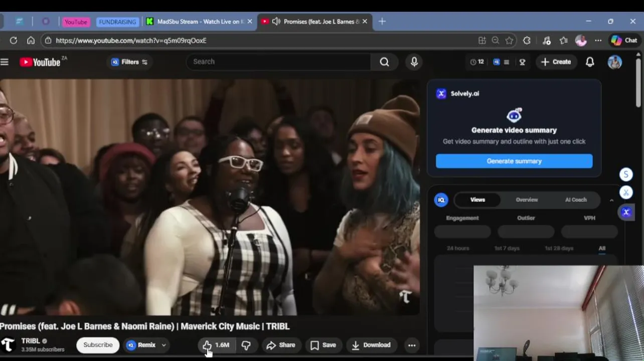This screenshot has width=644, height=361.
Task: Open the Create button
Action: [556, 62]
